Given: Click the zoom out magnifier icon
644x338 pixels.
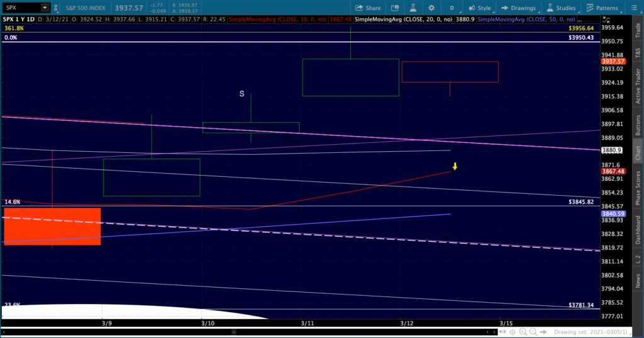Looking at the screenshot, I should 533,332.
